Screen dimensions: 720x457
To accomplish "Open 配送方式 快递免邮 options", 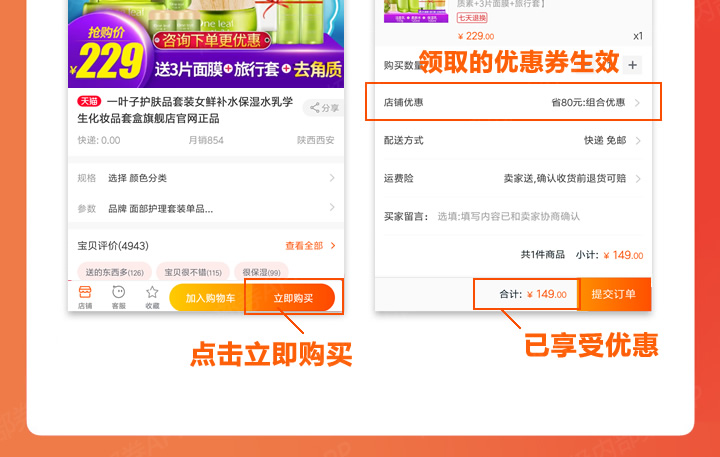I will point(513,141).
